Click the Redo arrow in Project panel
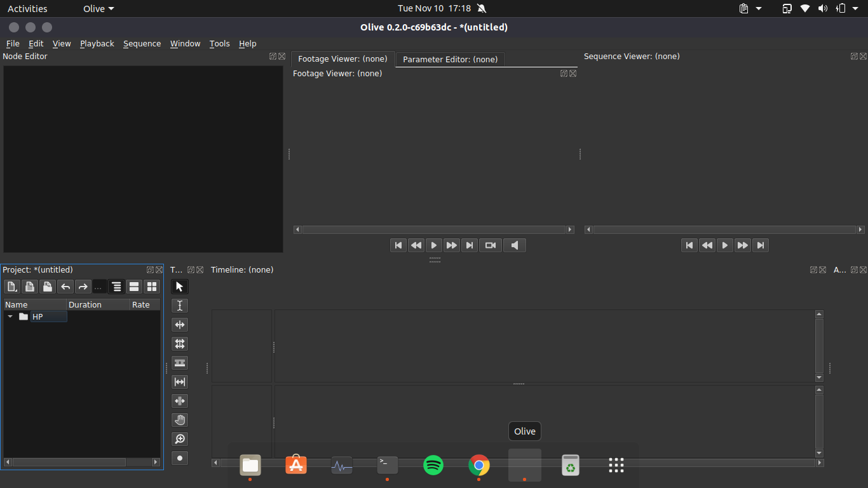 83,287
